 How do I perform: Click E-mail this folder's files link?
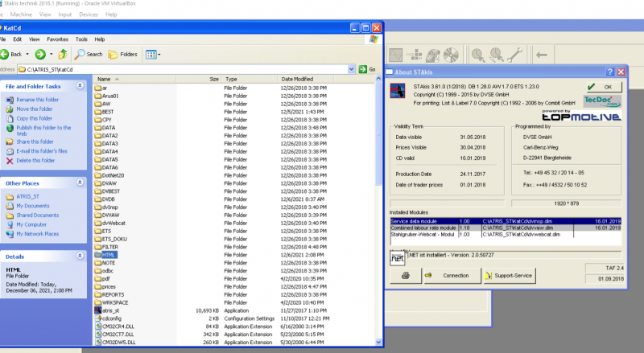point(42,151)
